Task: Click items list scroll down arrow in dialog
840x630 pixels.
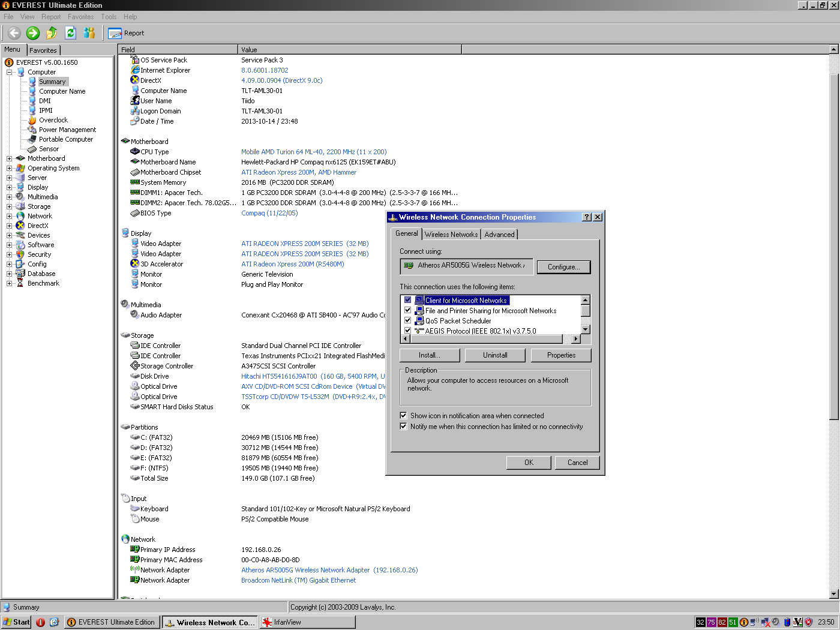Action: [586, 329]
